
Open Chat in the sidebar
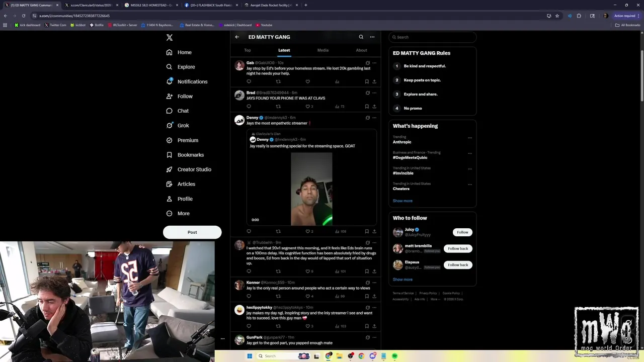pyautogui.click(x=178, y=111)
